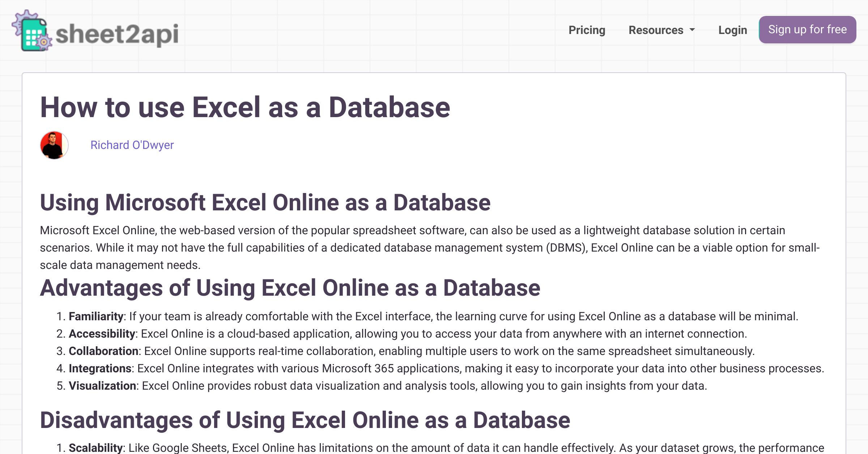Click the bold Visualization list term
This screenshot has height=454, width=868.
coord(102,386)
